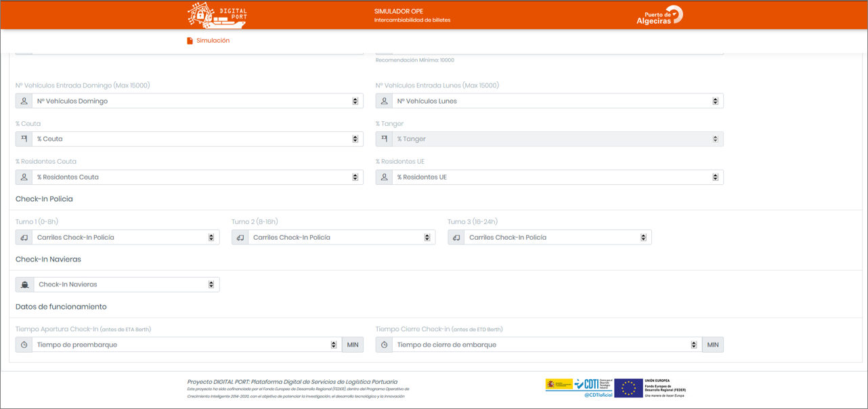The width and height of the screenshot is (868, 409).
Task: Open the @CDTIoficial link
Action: tap(599, 395)
